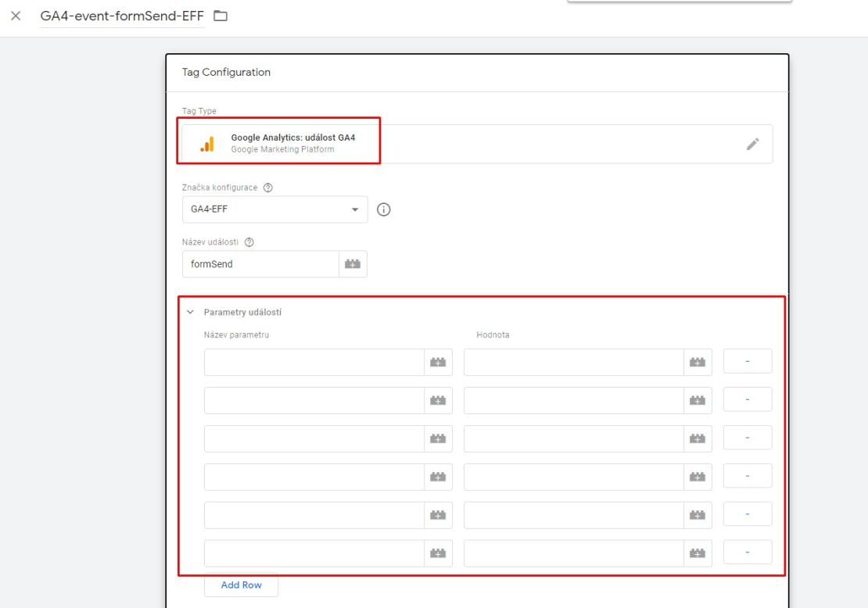Pick a variable for the third row parameter name
Viewport: 868px width, 608px height.
[x=438, y=438]
